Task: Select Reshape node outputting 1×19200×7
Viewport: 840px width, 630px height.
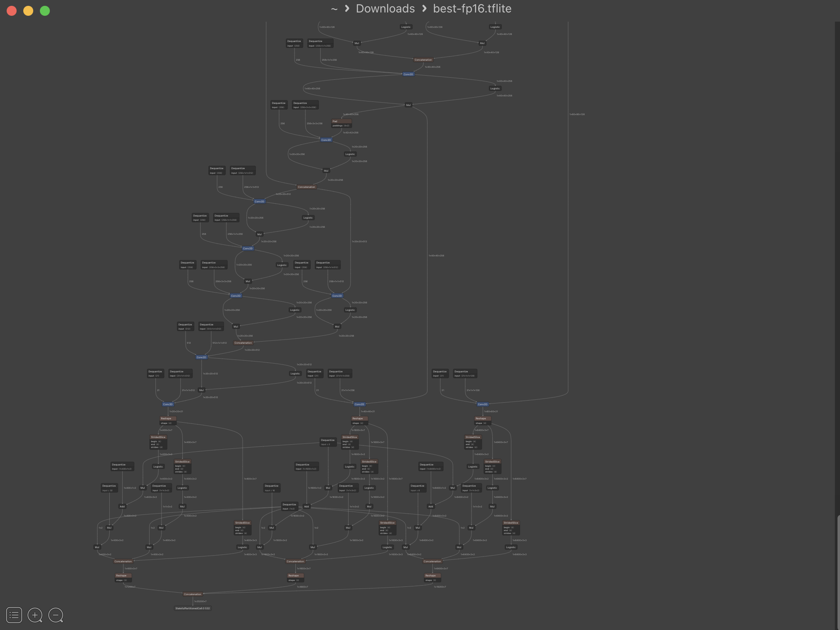Action: [432, 578]
